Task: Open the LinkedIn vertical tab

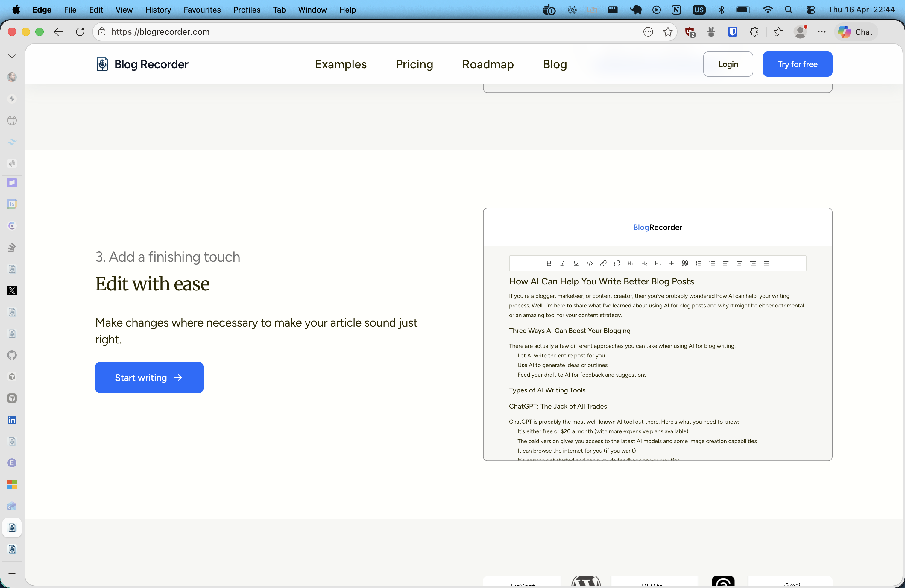Action: point(12,419)
